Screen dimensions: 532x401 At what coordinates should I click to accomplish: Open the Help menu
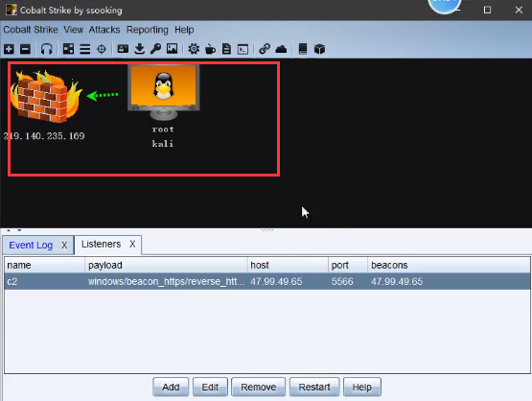click(x=184, y=30)
